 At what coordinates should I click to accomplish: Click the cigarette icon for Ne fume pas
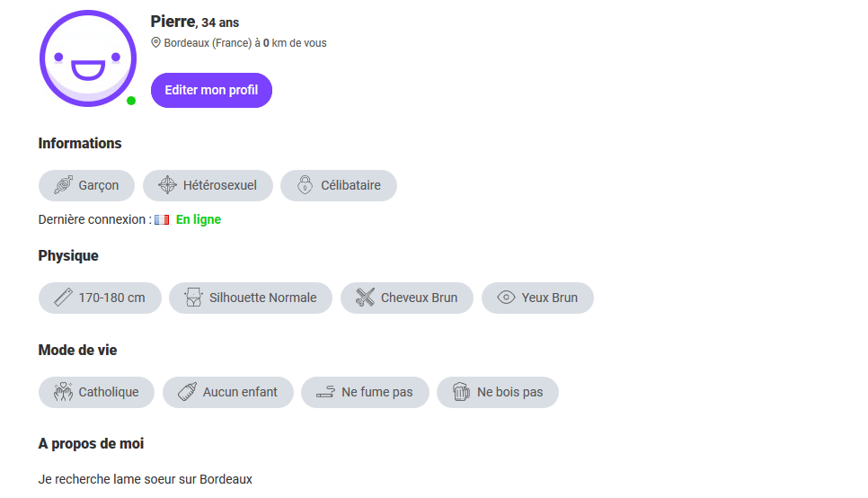[x=325, y=392]
